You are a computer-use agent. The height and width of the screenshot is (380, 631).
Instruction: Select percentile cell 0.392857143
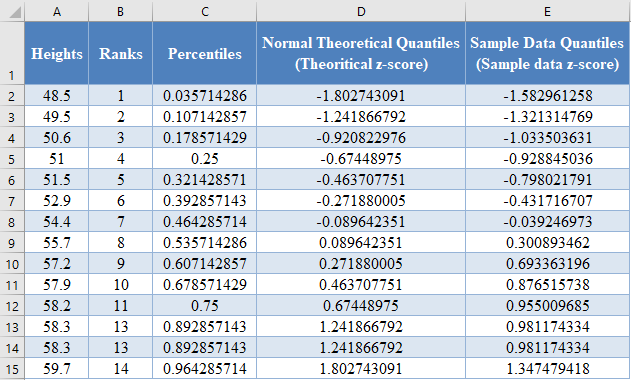pyautogui.click(x=205, y=200)
